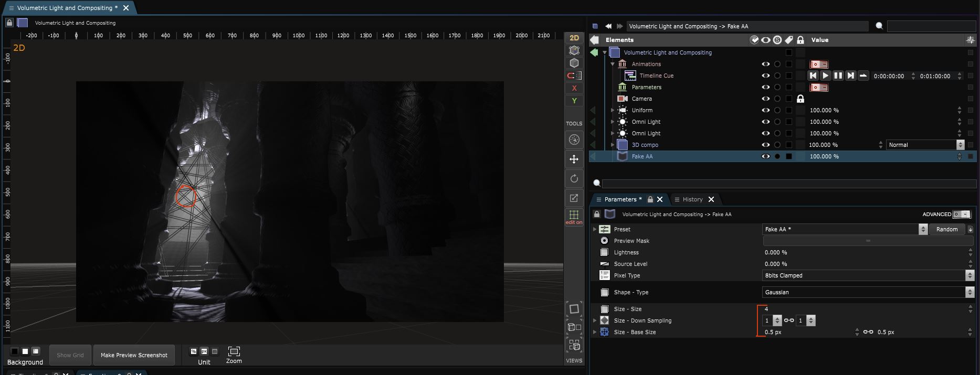The height and width of the screenshot is (375, 980).
Task: Click the Preview Mask slider bar
Action: pos(867,241)
